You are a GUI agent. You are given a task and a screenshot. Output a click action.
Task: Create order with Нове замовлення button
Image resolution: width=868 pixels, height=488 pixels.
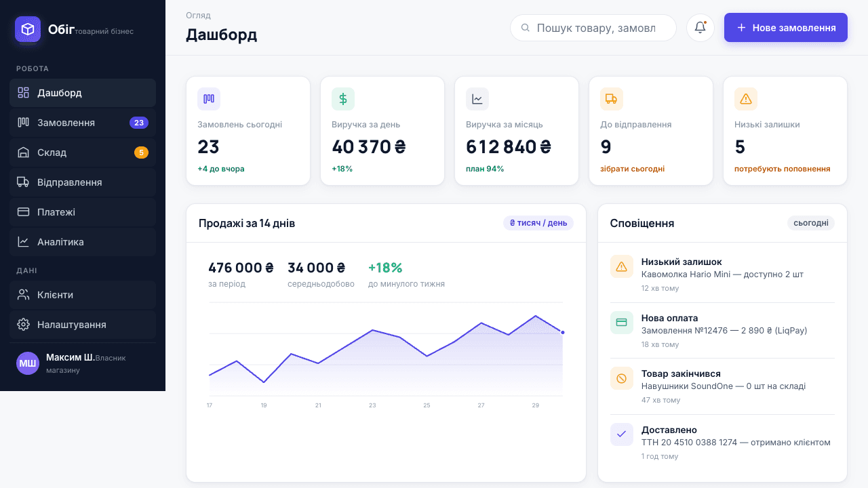point(786,28)
